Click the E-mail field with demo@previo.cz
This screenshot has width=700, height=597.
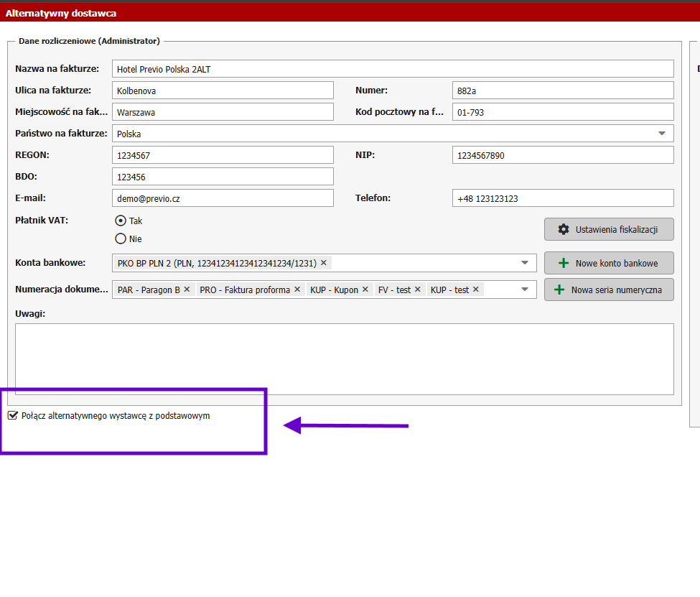coord(223,198)
